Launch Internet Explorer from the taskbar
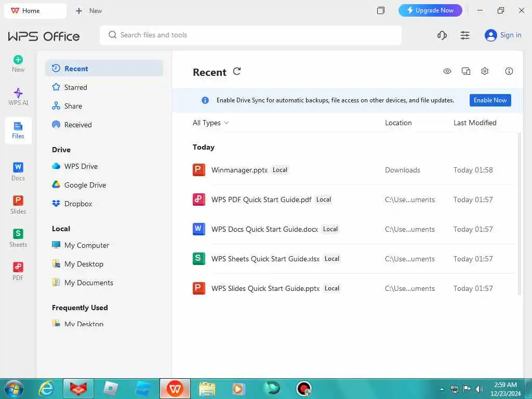The height and width of the screenshot is (399, 532). coord(46,389)
